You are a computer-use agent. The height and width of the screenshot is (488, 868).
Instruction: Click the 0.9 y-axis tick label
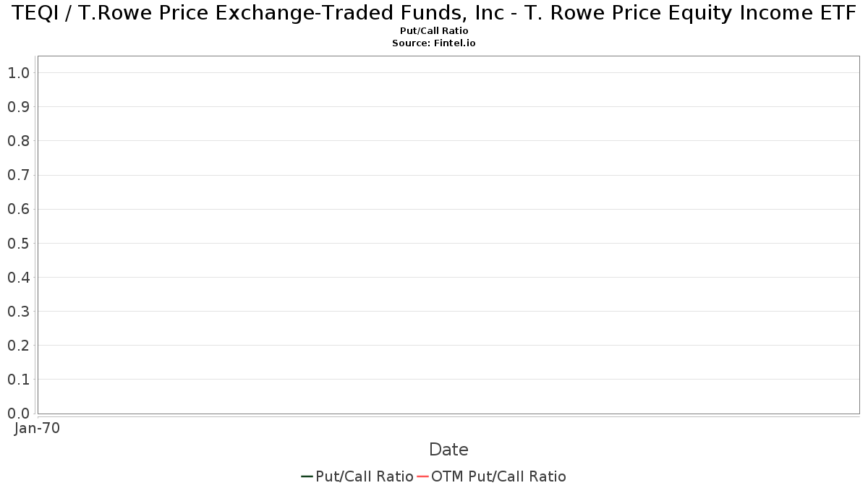[18, 106]
